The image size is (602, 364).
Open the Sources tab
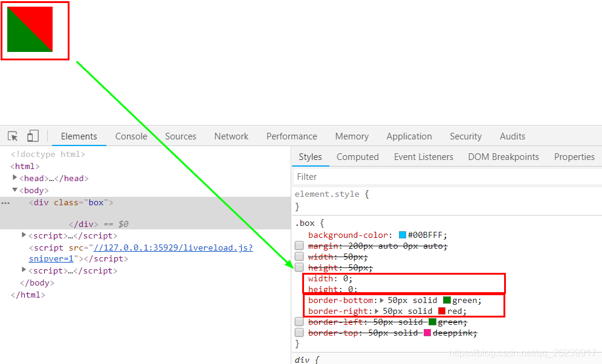pyautogui.click(x=181, y=136)
